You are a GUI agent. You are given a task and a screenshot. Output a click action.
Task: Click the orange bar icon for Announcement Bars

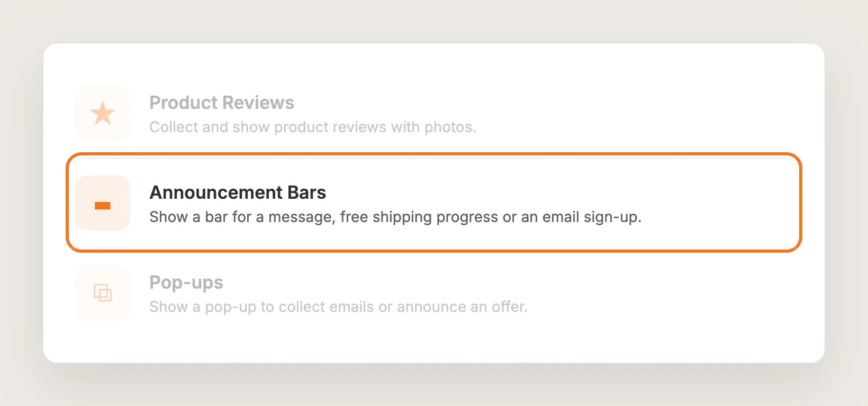(103, 206)
